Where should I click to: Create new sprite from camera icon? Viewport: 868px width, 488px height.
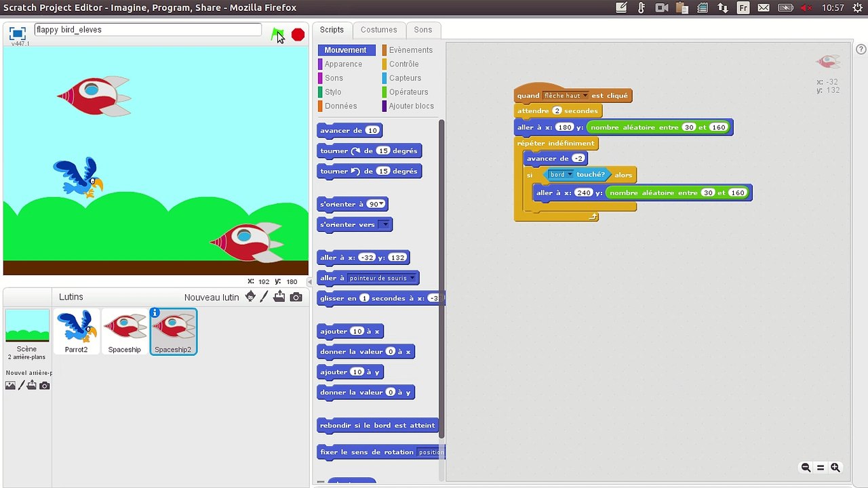[x=296, y=297]
